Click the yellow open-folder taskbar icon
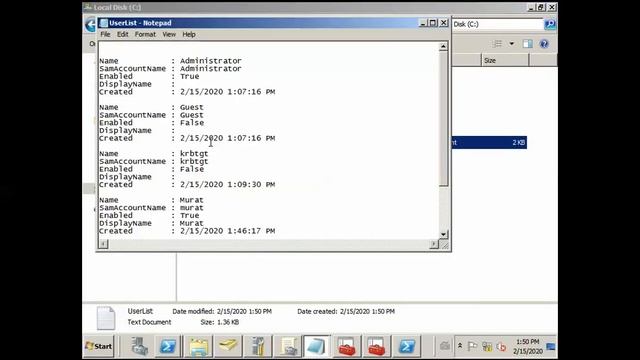 point(228,346)
